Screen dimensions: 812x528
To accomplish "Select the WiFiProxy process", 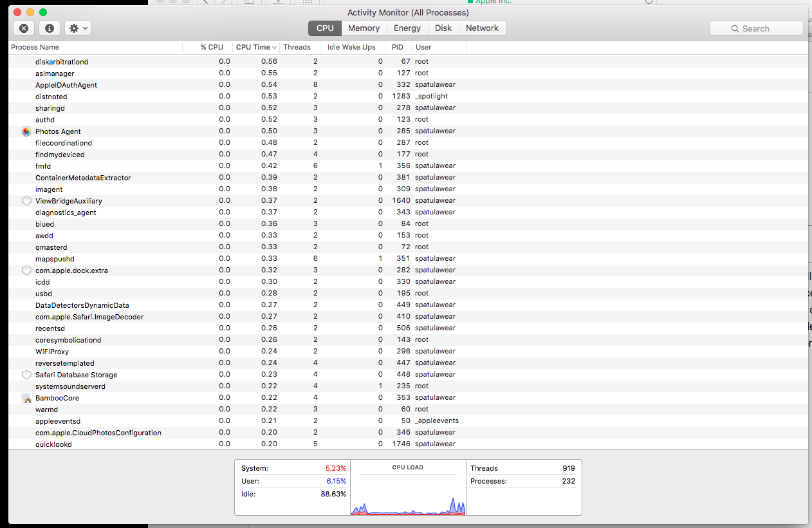I will pyautogui.click(x=52, y=352).
